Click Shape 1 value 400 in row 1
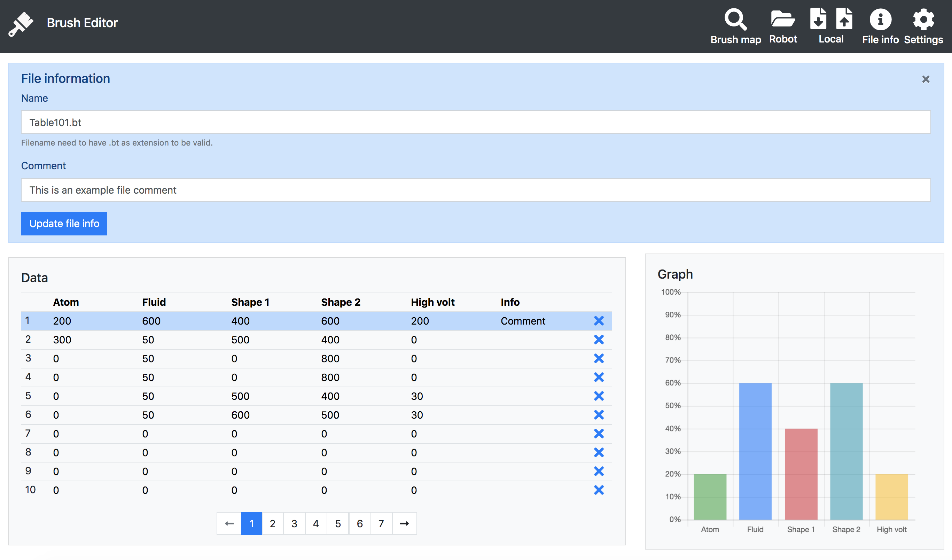 tap(240, 321)
